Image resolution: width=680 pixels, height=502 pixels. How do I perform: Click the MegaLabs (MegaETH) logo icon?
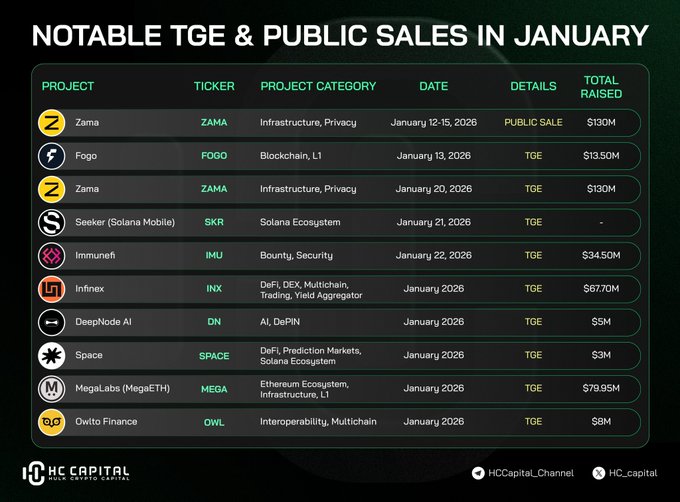[x=52, y=389]
